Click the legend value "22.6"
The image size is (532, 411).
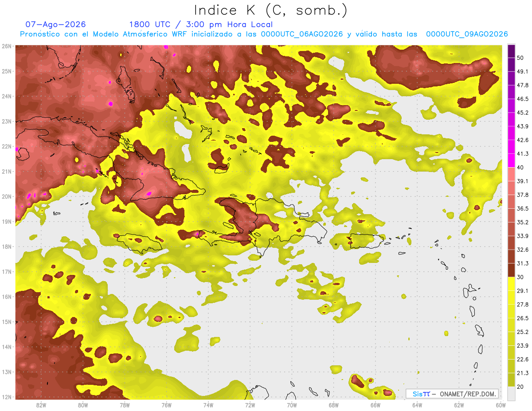[x=523, y=359]
